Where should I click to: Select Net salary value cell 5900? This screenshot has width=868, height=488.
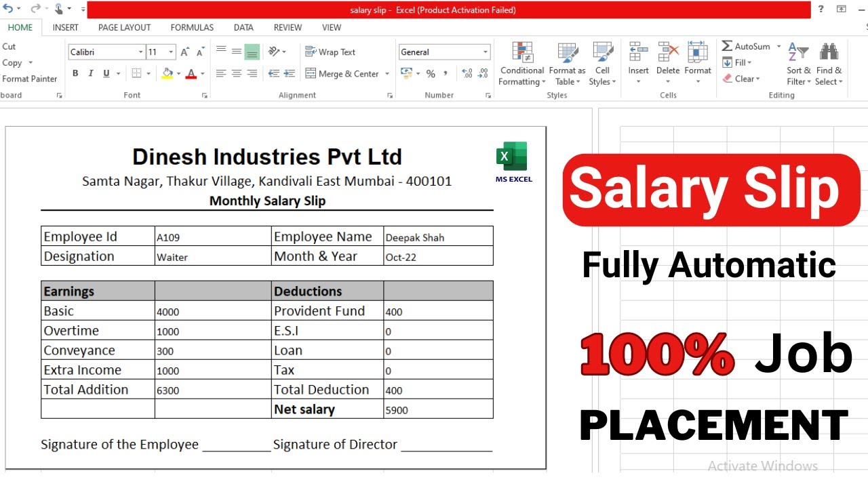tap(438, 409)
